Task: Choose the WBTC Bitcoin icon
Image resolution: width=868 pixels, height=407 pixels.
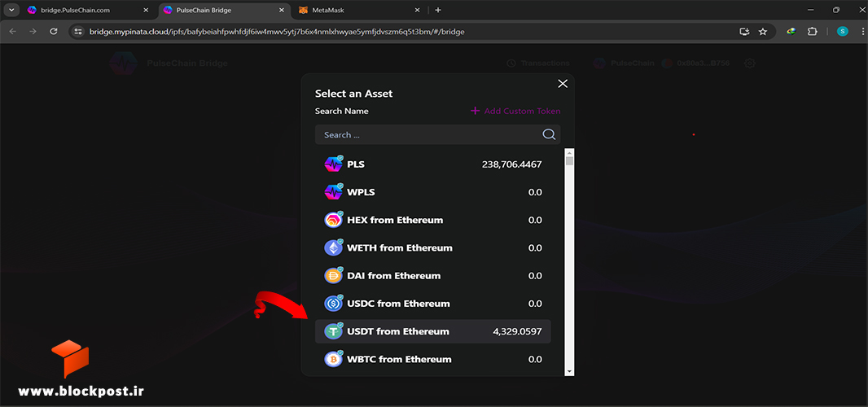Action: 333,359
